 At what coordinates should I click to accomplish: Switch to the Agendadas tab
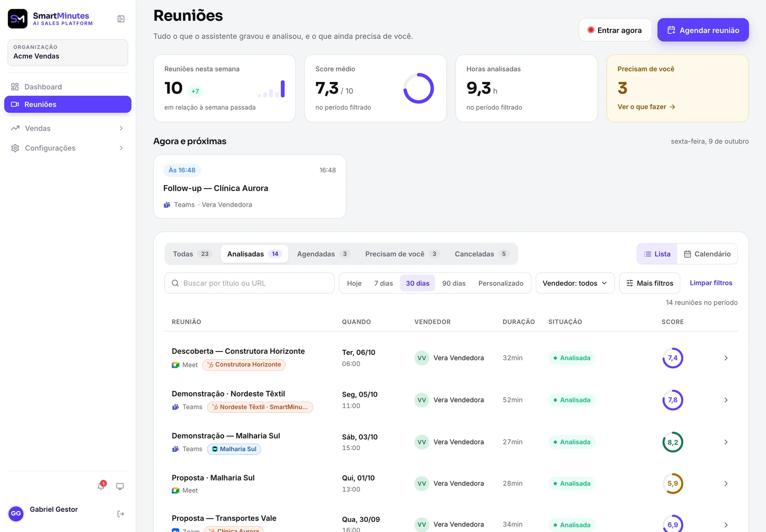point(323,254)
